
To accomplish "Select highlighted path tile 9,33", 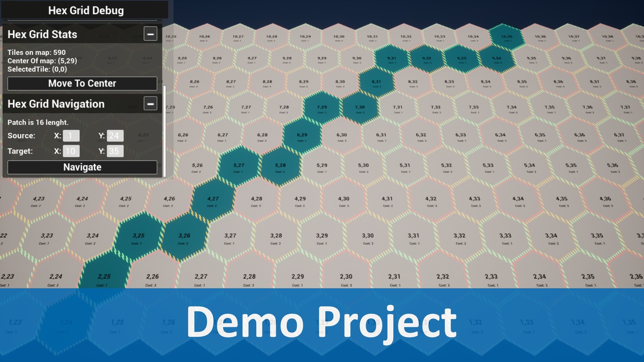I will pos(461,59).
